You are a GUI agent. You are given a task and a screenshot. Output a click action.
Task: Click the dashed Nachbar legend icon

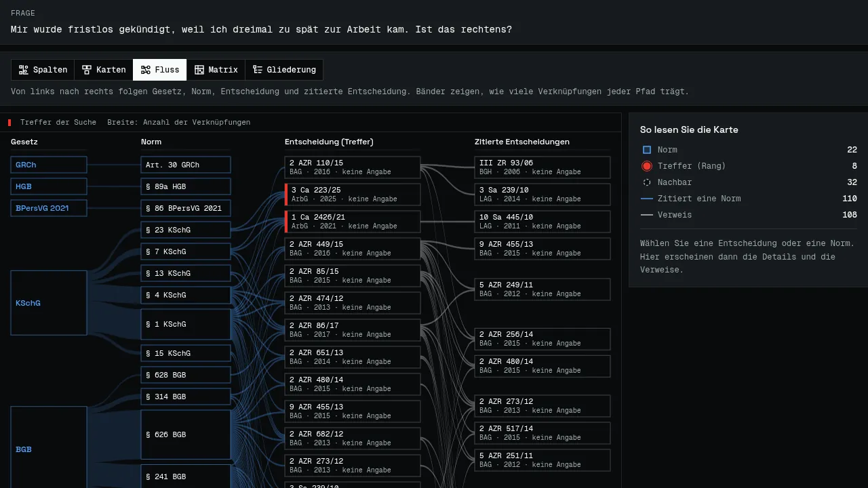pyautogui.click(x=647, y=182)
